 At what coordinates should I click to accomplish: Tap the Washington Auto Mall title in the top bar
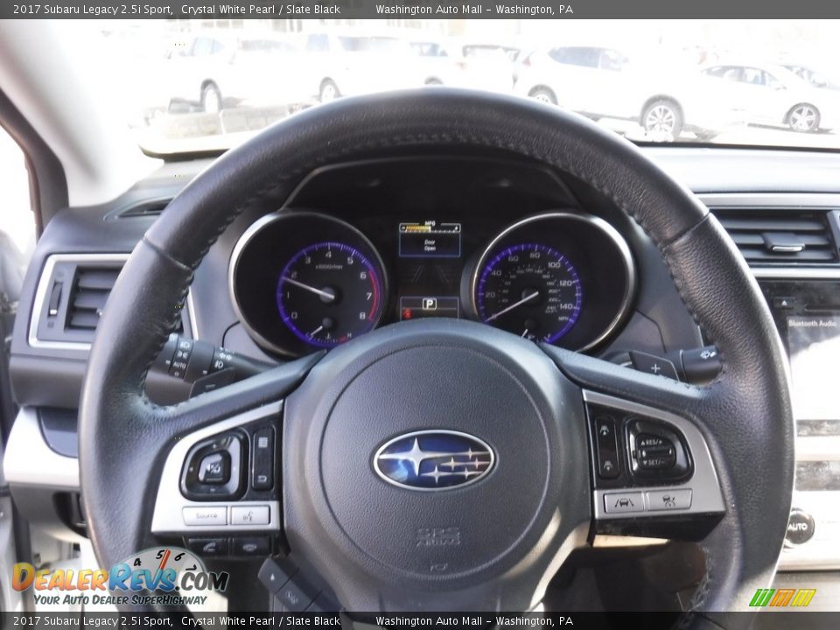[474, 9]
